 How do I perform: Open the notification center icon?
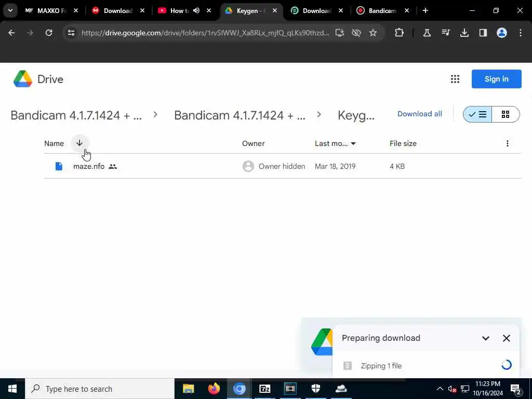pyautogui.click(x=516, y=389)
